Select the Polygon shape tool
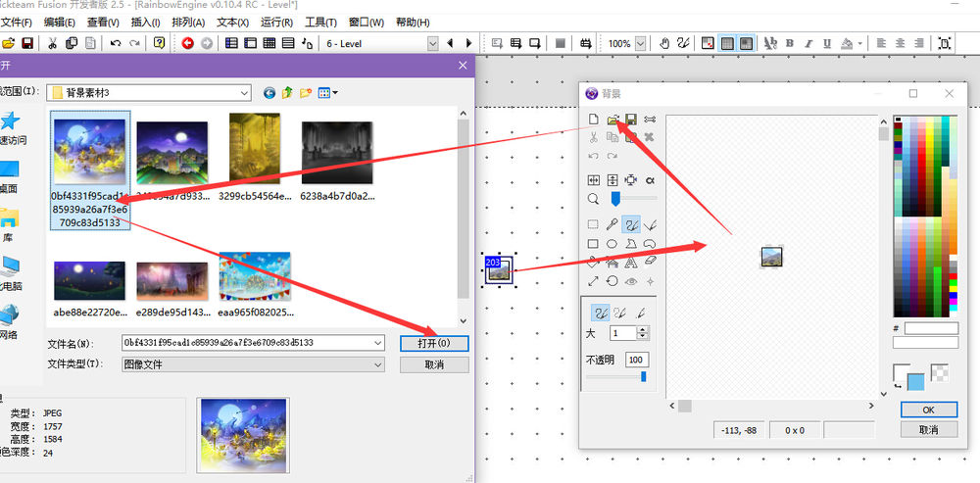The image size is (980, 483). coord(631,244)
